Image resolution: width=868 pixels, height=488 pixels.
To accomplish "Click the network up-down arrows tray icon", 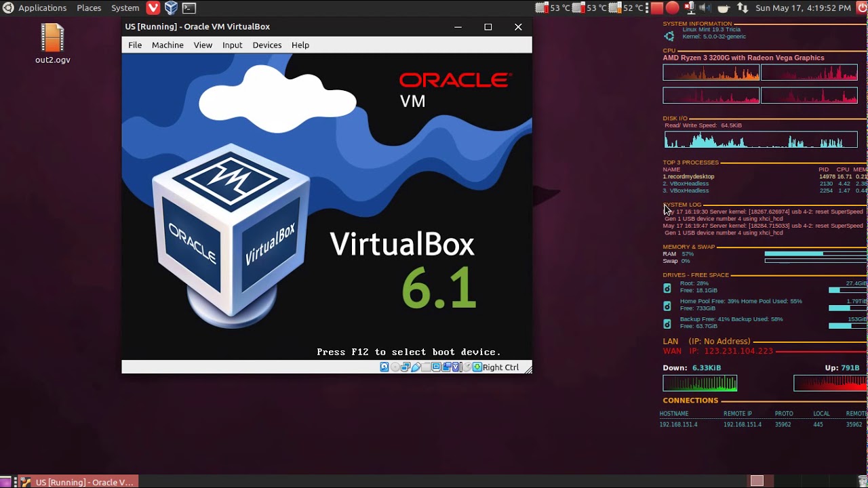I will coord(743,8).
